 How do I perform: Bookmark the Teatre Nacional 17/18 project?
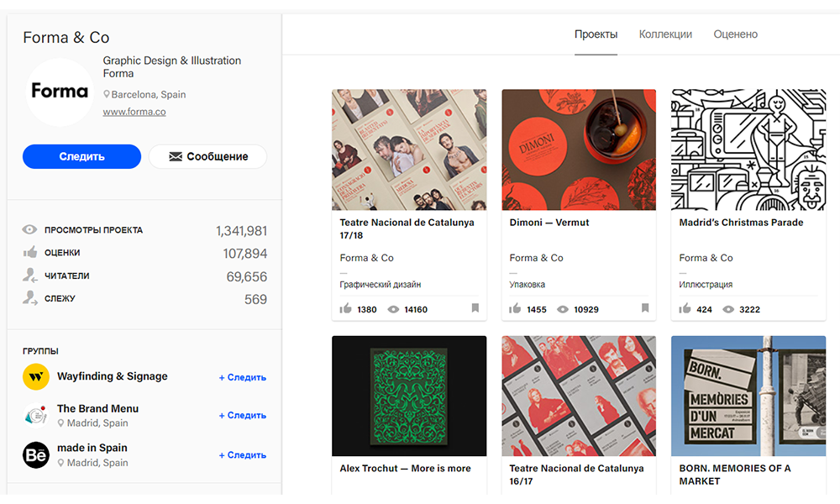pyautogui.click(x=475, y=308)
